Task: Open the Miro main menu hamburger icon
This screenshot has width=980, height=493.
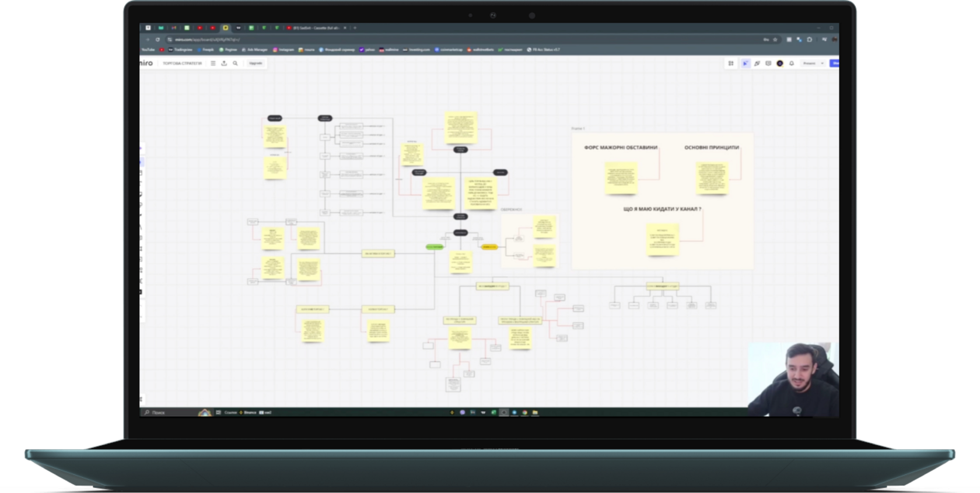Action: point(213,63)
